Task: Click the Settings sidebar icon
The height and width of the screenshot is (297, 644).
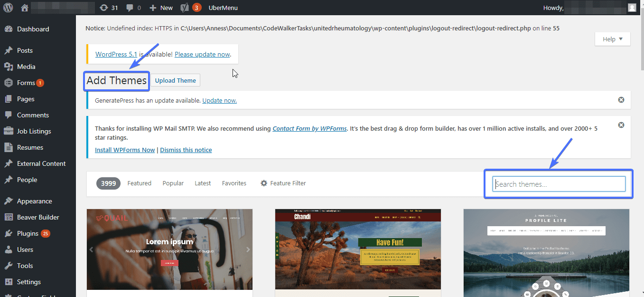Action: [9, 282]
